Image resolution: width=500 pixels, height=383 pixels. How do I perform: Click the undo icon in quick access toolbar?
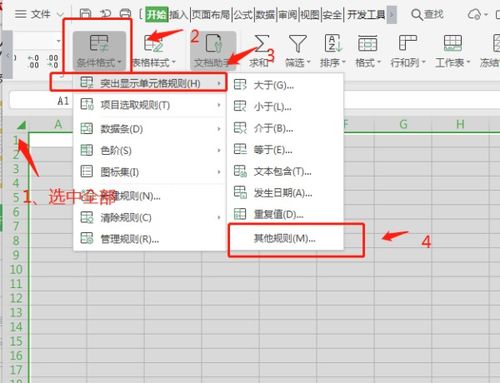click(x=106, y=14)
